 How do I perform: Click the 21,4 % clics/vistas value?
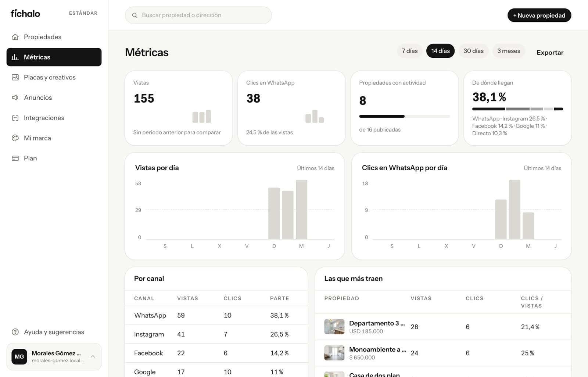530,327
